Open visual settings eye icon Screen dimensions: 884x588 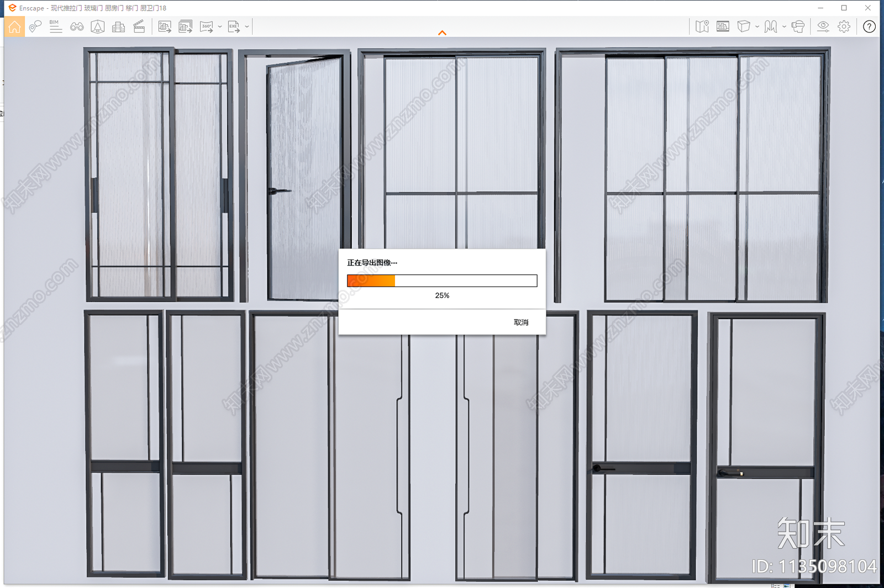pos(823,27)
